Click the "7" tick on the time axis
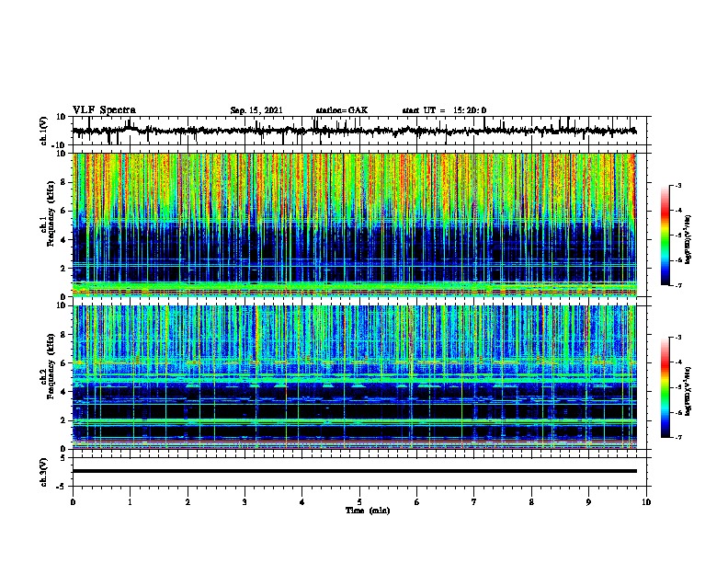728x563 pixels. tap(474, 502)
